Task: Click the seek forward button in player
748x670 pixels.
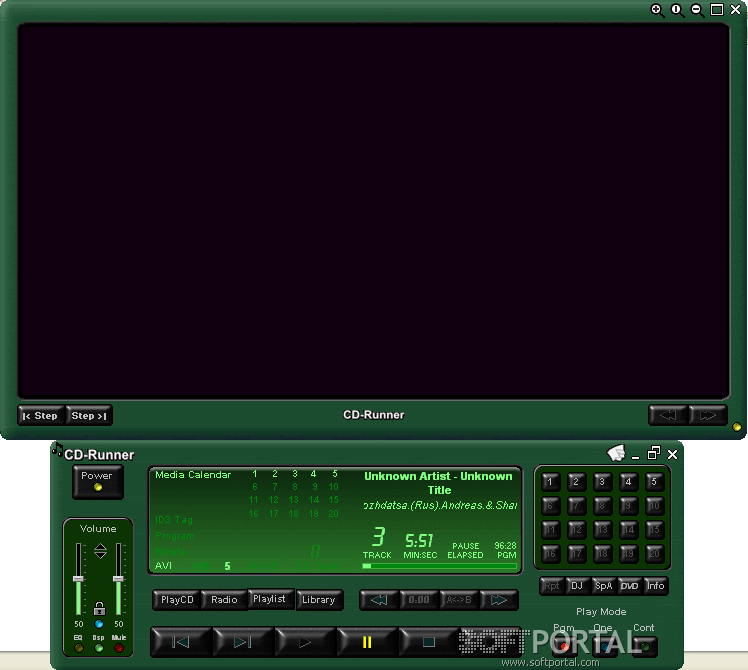Action: tap(499, 600)
